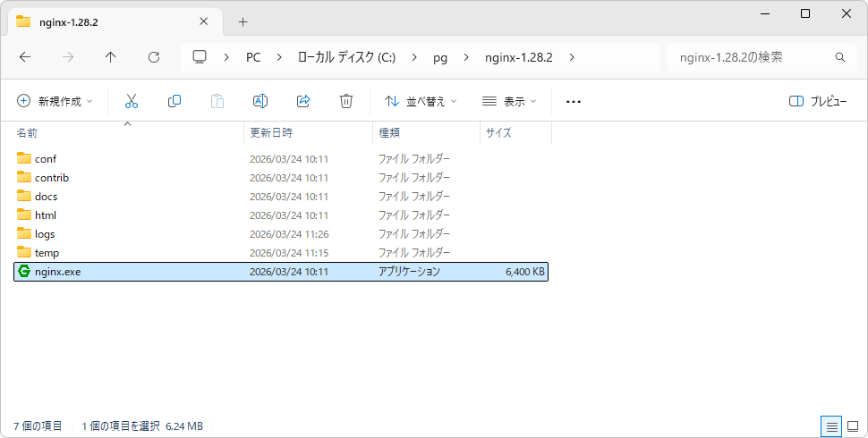Screen dimensions: 868x438
Task: Open the 表示 view dropdown
Action: tap(509, 101)
